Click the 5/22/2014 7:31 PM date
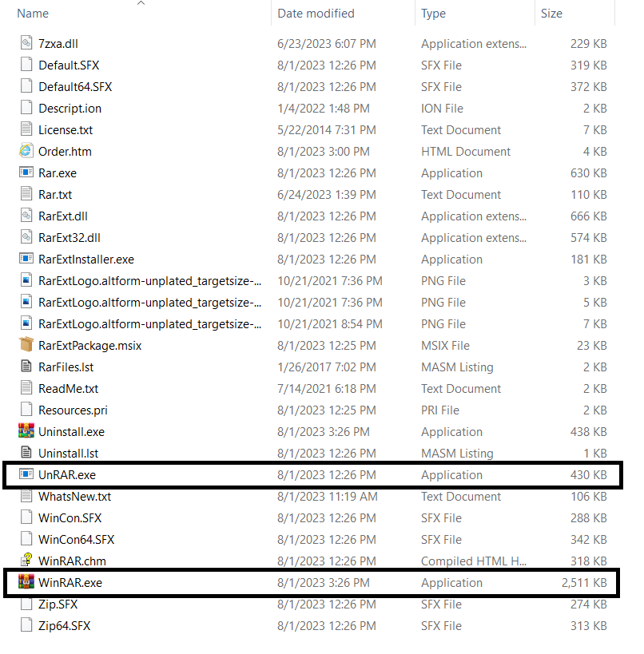Viewport: 644px width, 654px height. (326, 129)
